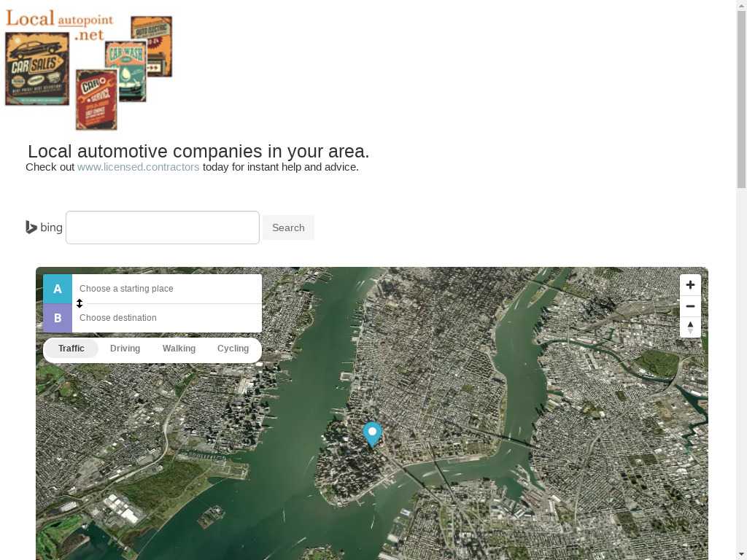Reset map bearing with compass icon
747x560 pixels.
[x=690, y=327]
